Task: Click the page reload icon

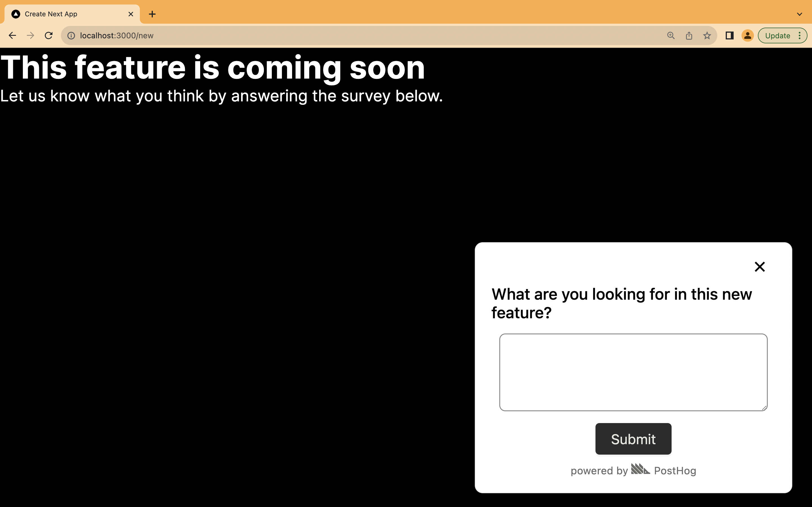Action: point(49,35)
